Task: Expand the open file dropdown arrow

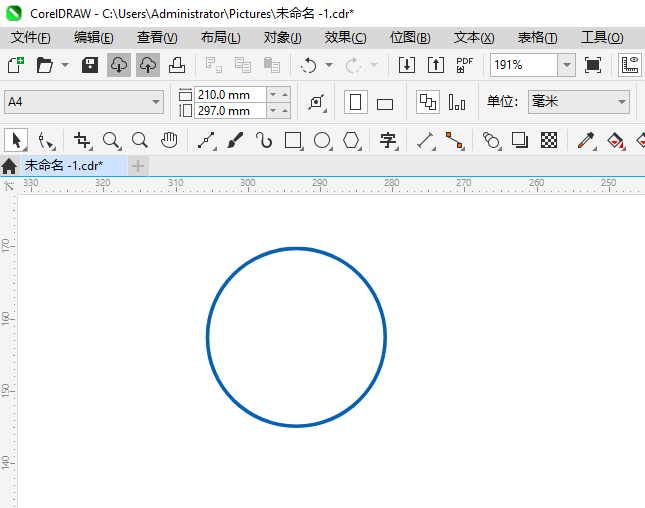Action: (x=65, y=65)
